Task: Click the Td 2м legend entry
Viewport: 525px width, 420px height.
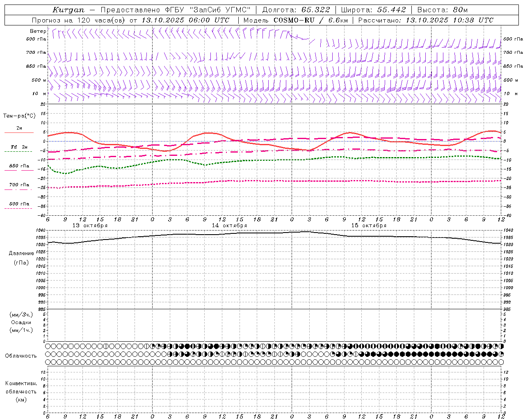Action: 19,147
